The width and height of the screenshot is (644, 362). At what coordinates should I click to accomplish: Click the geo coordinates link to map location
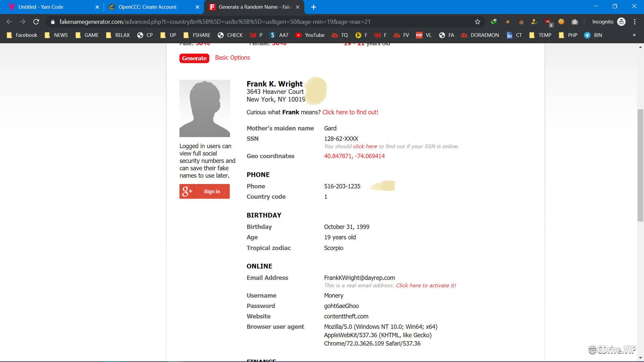point(354,156)
